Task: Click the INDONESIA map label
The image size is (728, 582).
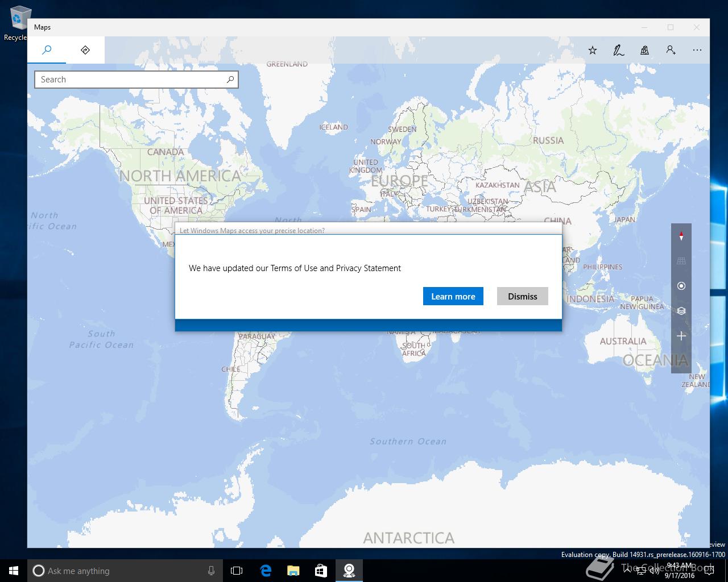Action: coord(590,299)
